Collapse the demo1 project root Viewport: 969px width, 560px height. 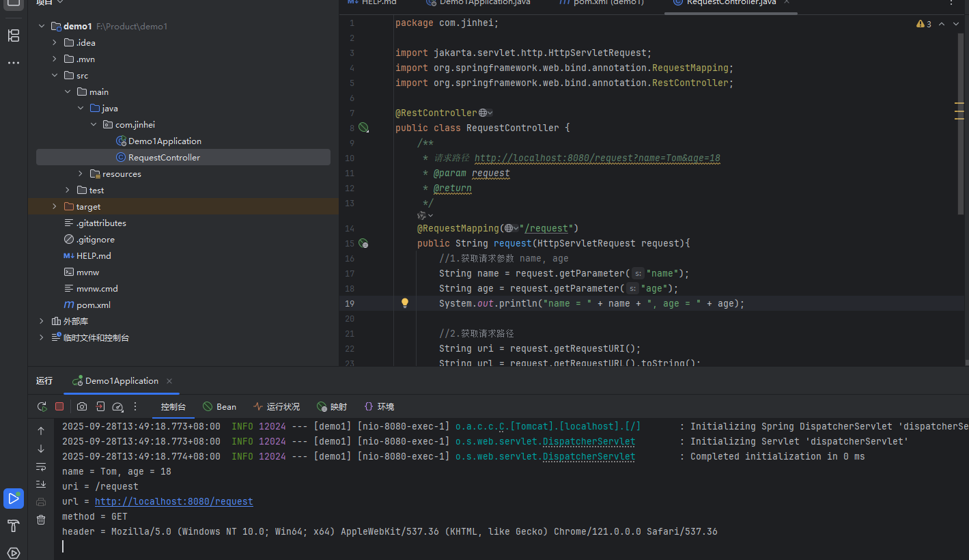pos(42,26)
